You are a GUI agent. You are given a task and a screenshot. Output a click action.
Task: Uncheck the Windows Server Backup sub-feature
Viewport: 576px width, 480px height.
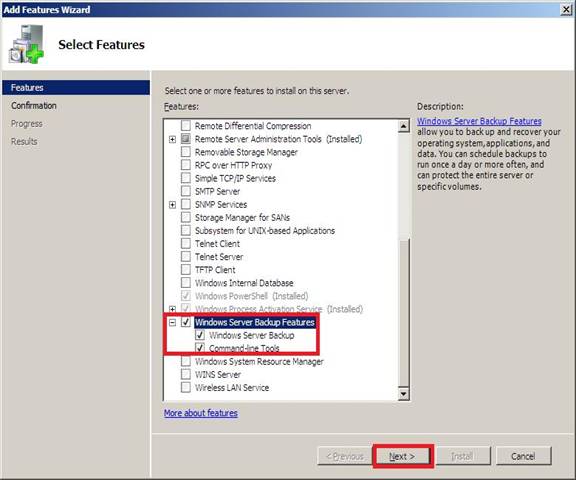[x=200, y=335]
